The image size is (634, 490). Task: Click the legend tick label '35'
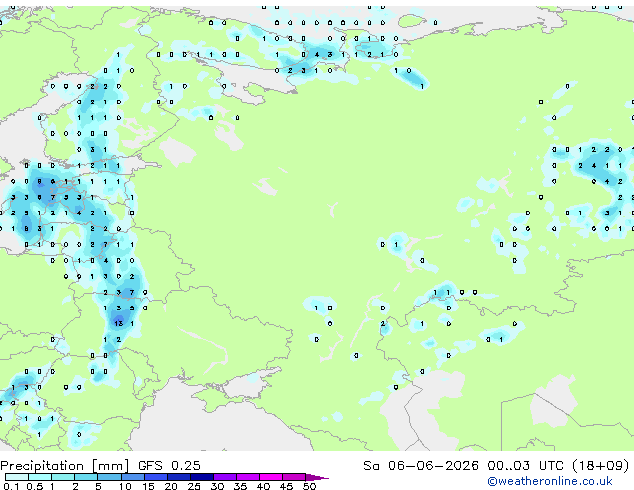click(x=240, y=486)
